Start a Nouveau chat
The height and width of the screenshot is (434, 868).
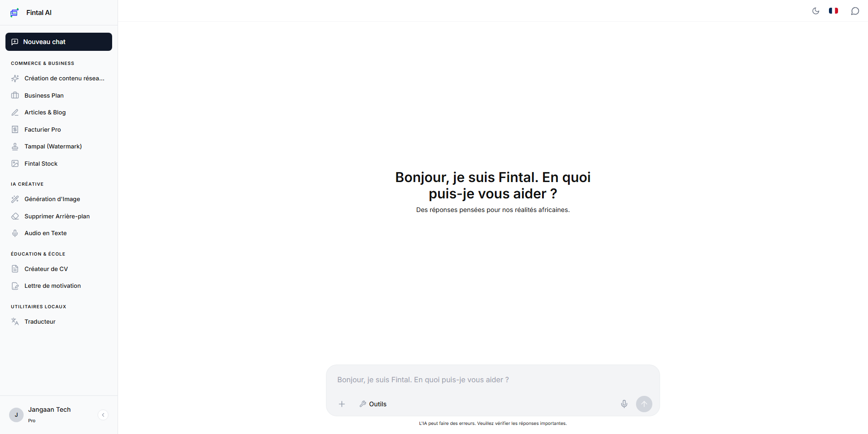[59, 42]
